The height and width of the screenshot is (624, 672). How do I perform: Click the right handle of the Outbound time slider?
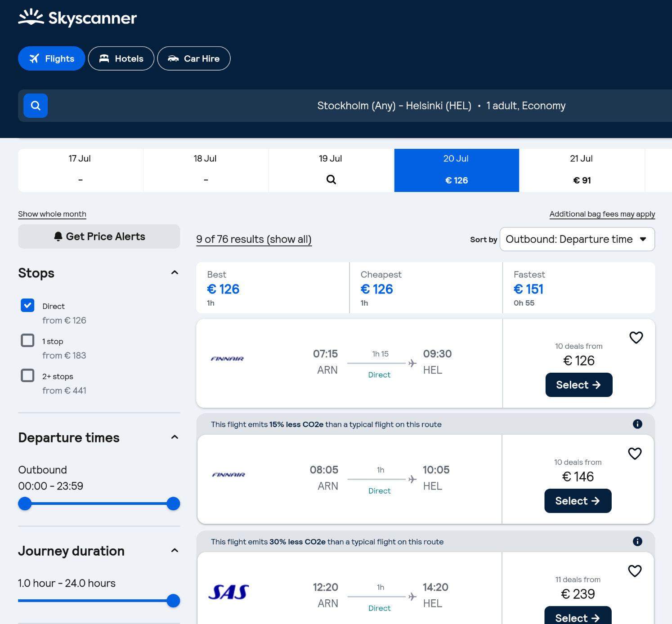point(173,504)
